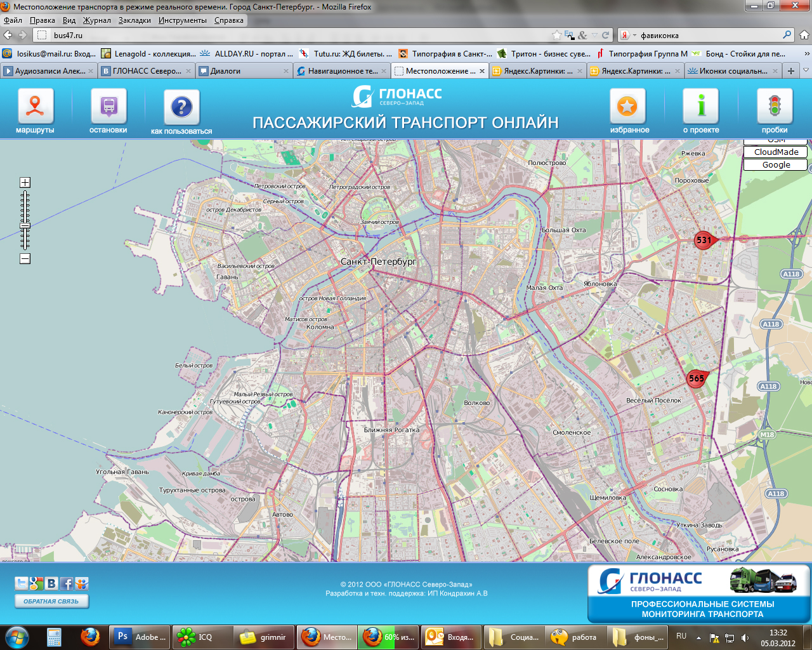The width and height of the screenshot is (812, 650).
Task: Open the search engine dropdown arrow
Action: [x=634, y=36]
